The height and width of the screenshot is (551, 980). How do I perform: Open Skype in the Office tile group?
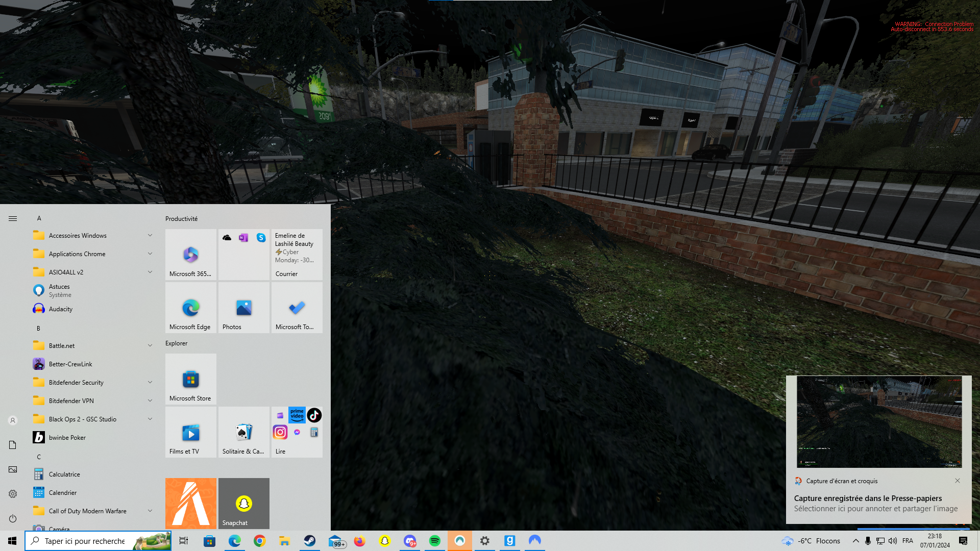pos(261,238)
